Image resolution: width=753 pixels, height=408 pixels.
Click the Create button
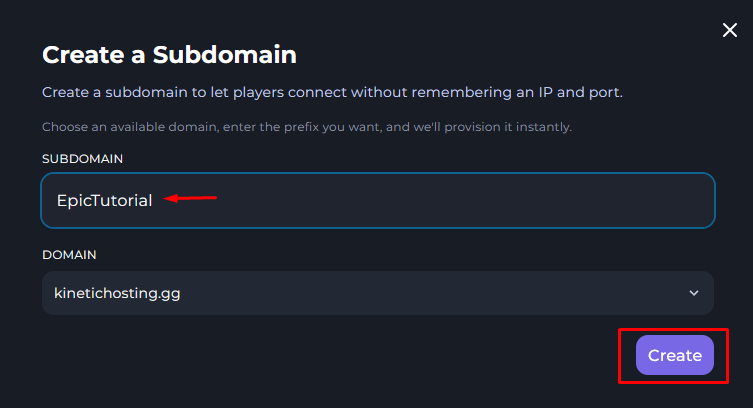click(675, 355)
